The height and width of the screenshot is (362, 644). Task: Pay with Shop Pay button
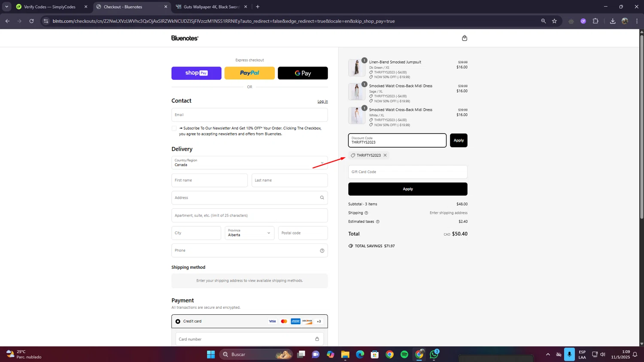tap(196, 73)
